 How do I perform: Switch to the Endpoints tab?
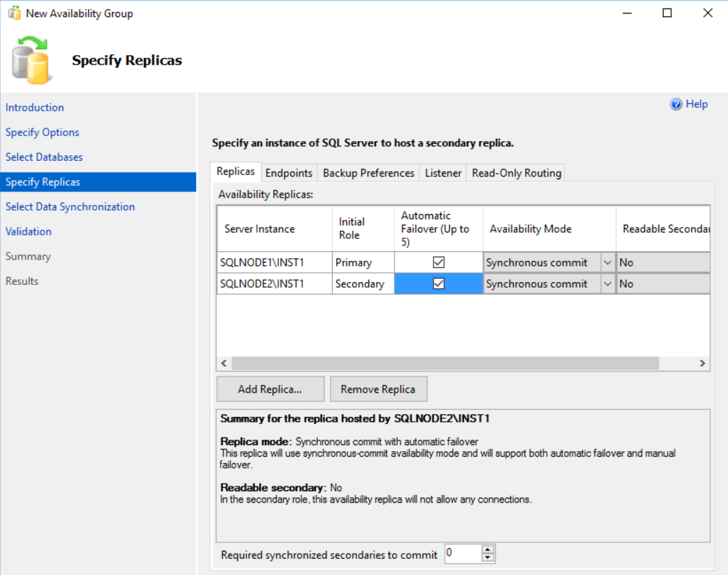tap(289, 173)
